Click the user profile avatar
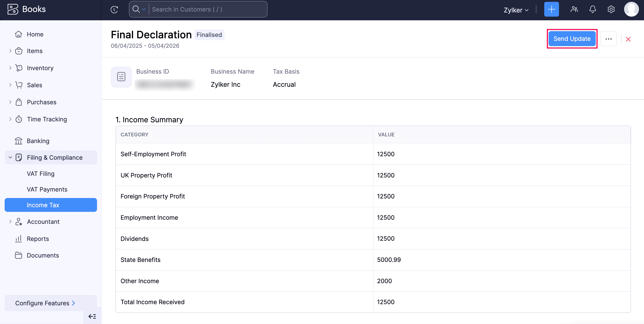The width and height of the screenshot is (644, 324). 631,9
